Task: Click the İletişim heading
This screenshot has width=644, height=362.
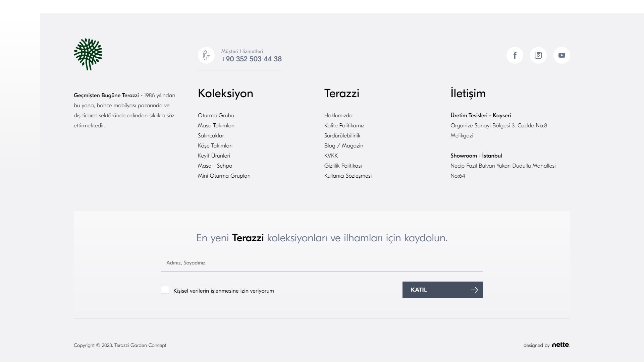Action: pyautogui.click(x=468, y=93)
